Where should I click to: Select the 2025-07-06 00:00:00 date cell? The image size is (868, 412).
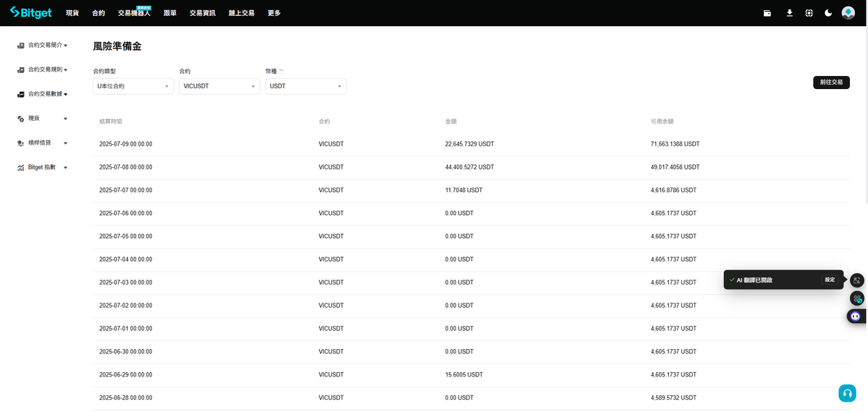126,214
